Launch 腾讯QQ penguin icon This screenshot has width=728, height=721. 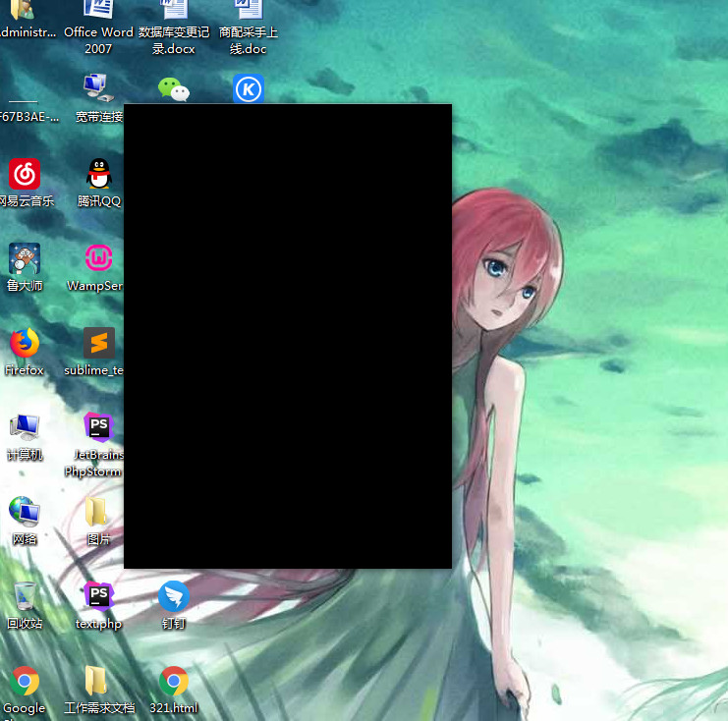[99, 174]
